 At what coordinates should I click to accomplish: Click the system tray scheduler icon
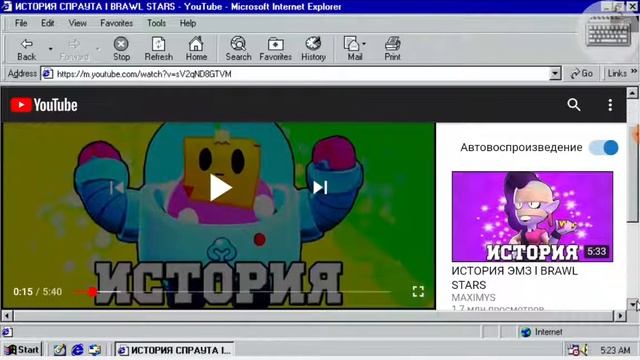click(x=573, y=350)
